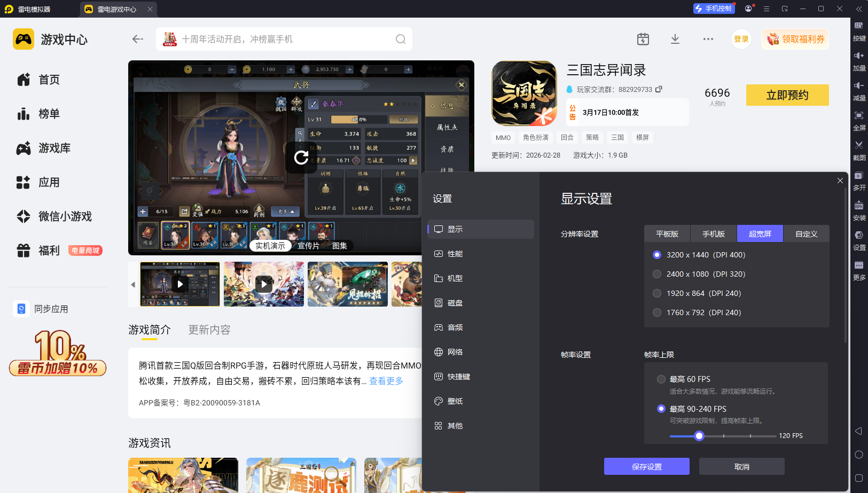Switch resolution to 超宽屏 tab
The width and height of the screenshot is (868, 493).
pyautogui.click(x=760, y=233)
